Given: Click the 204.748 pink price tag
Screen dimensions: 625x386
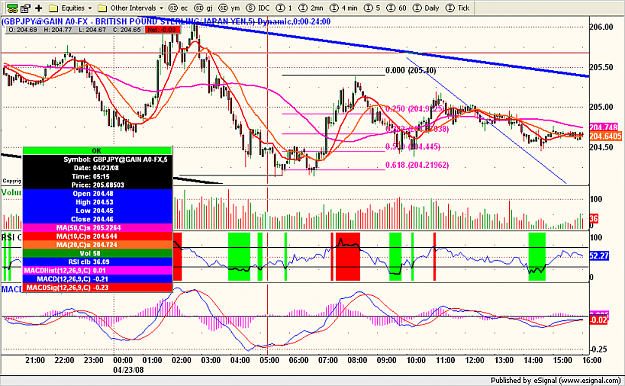Looking at the screenshot, I should click(x=603, y=127).
